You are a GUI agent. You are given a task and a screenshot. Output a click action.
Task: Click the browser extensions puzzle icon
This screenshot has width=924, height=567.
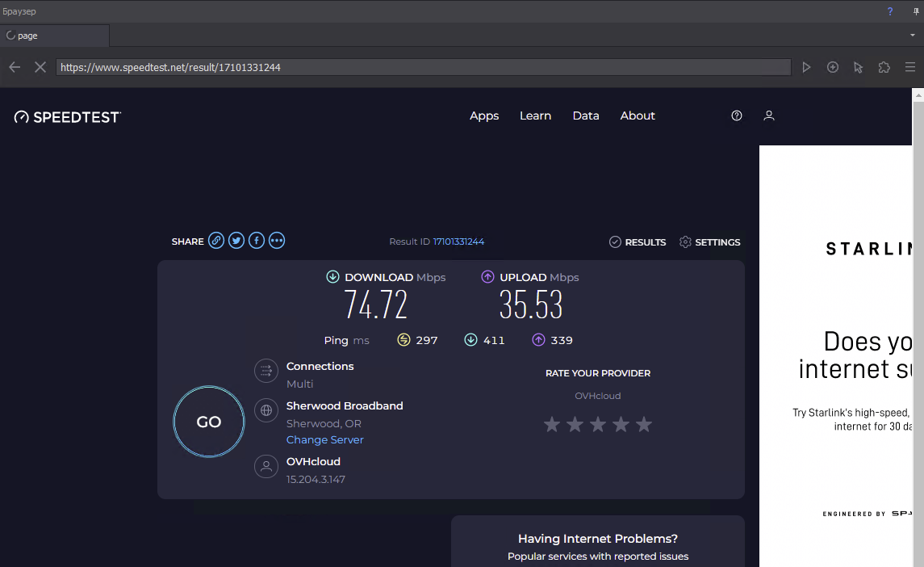point(884,67)
